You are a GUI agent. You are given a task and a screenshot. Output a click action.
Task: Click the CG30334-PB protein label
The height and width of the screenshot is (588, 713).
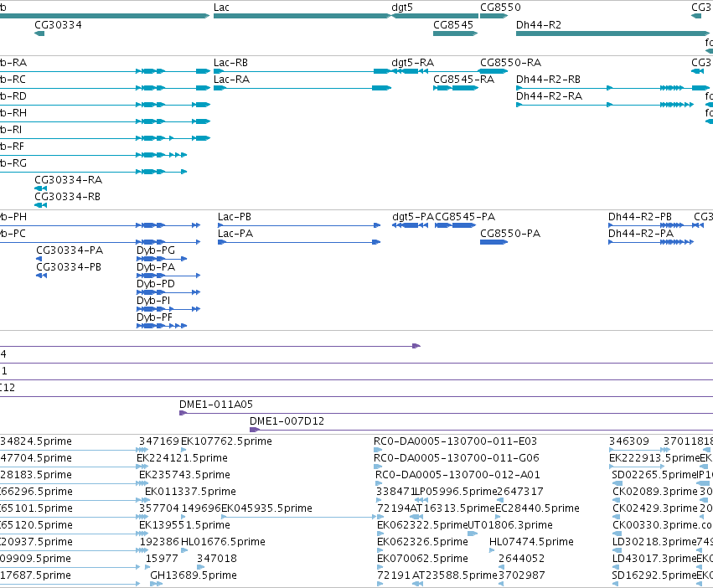69,267
